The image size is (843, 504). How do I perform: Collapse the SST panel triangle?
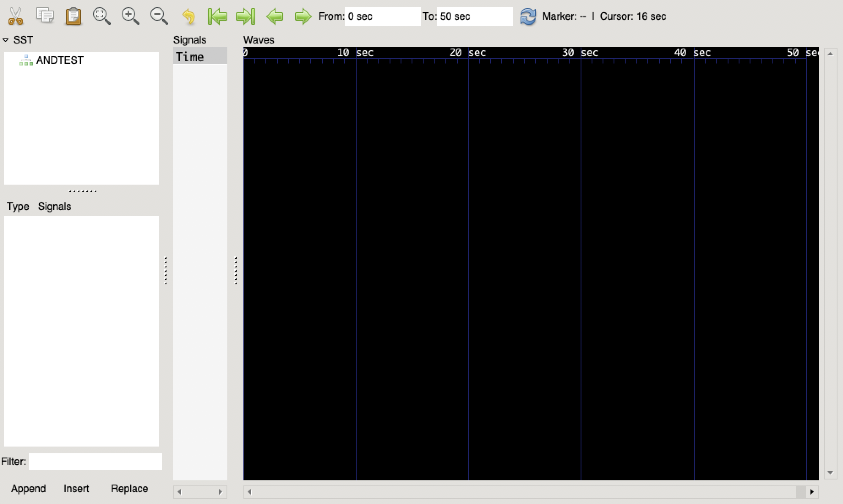(x=5, y=40)
